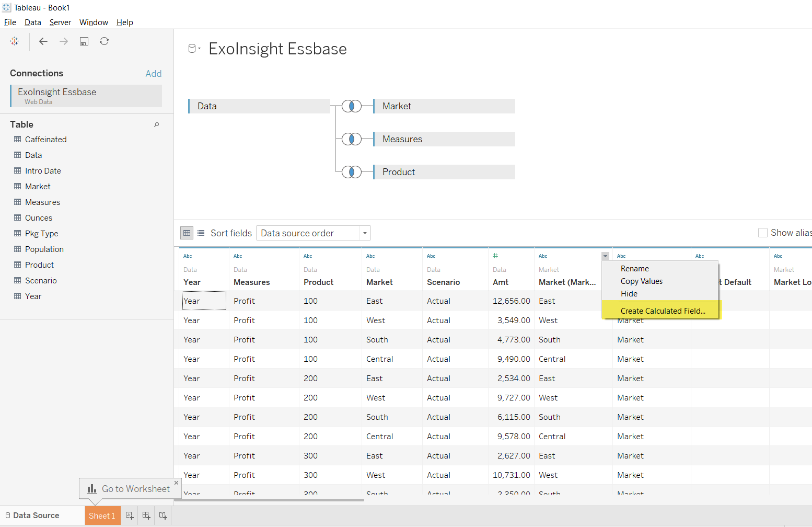Refresh the data source
The image size is (812, 527).
click(x=104, y=41)
